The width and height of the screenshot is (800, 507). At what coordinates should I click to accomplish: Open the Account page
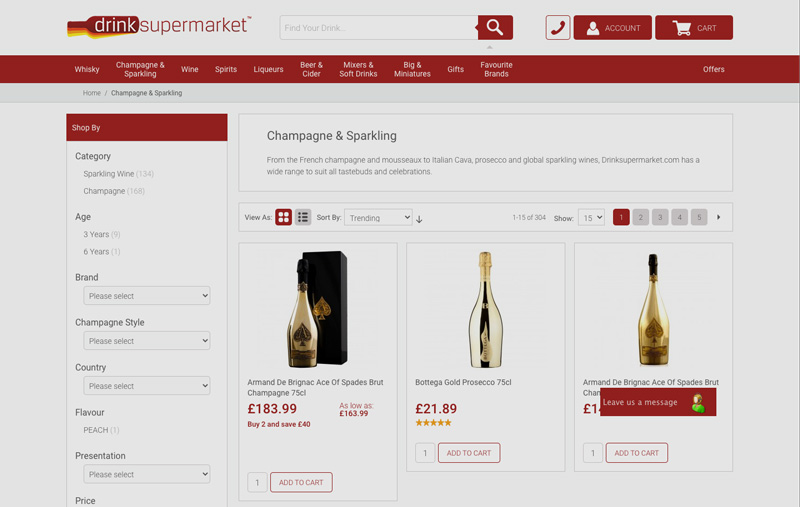[x=612, y=28]
